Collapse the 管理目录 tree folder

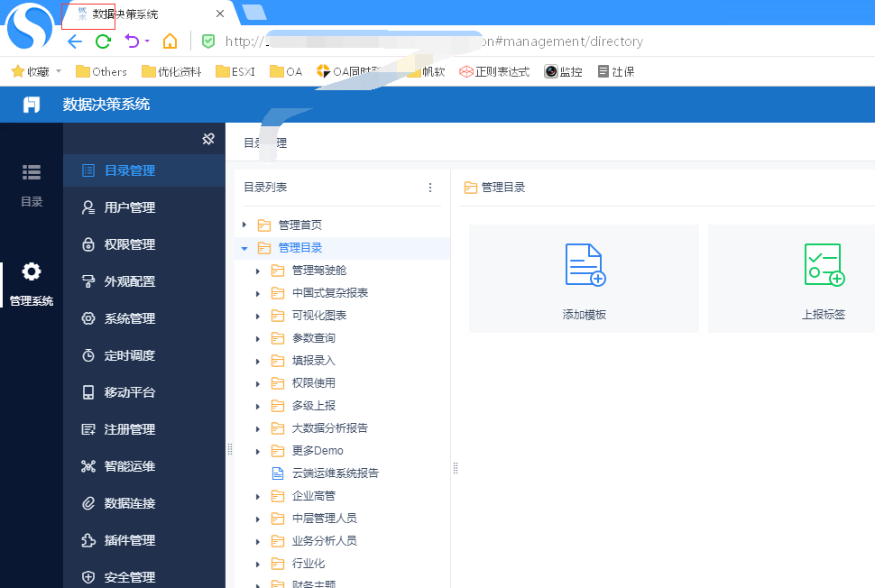(x=244, y=248)
